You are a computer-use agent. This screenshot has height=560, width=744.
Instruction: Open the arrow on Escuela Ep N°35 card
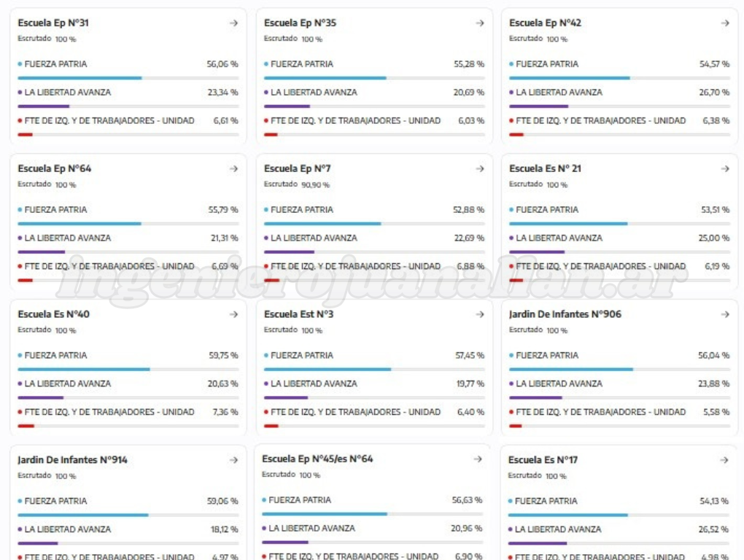coord(479,23)
